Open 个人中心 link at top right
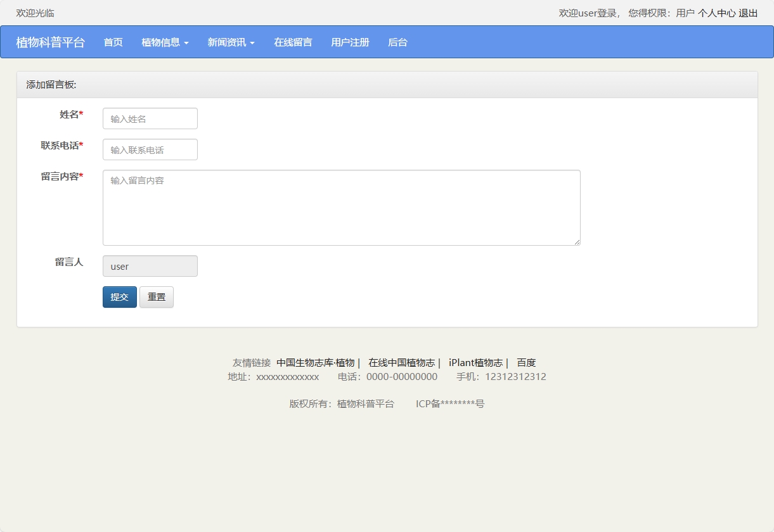 [x=716, y=13]
